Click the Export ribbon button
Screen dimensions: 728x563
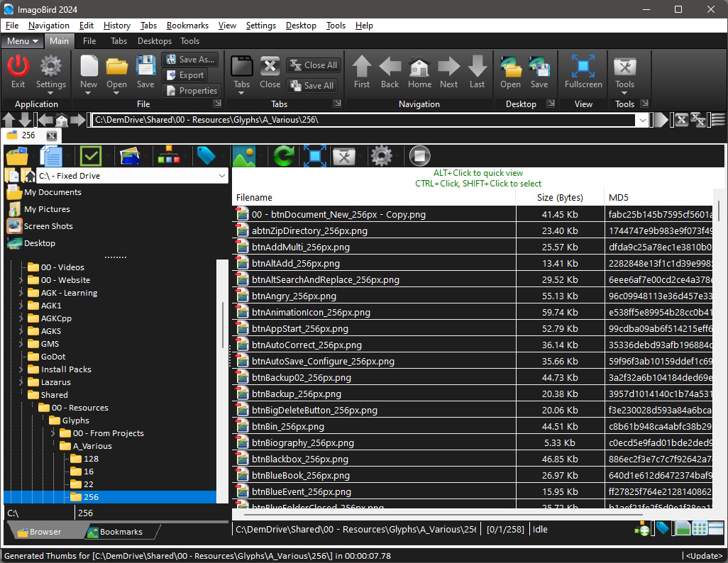pyautogui.click(x=184, y=75)
